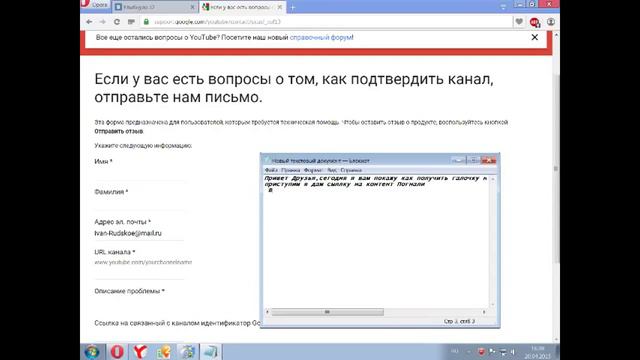This screenshot has width=640, height=360.
Task: Click the green padlock security icon
Action: tap(146, 22)
